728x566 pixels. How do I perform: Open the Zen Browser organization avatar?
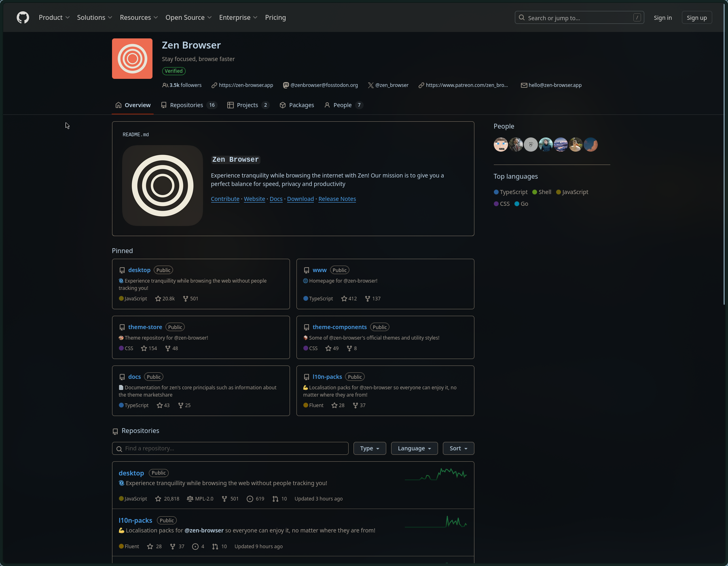(x=132, y=59)
